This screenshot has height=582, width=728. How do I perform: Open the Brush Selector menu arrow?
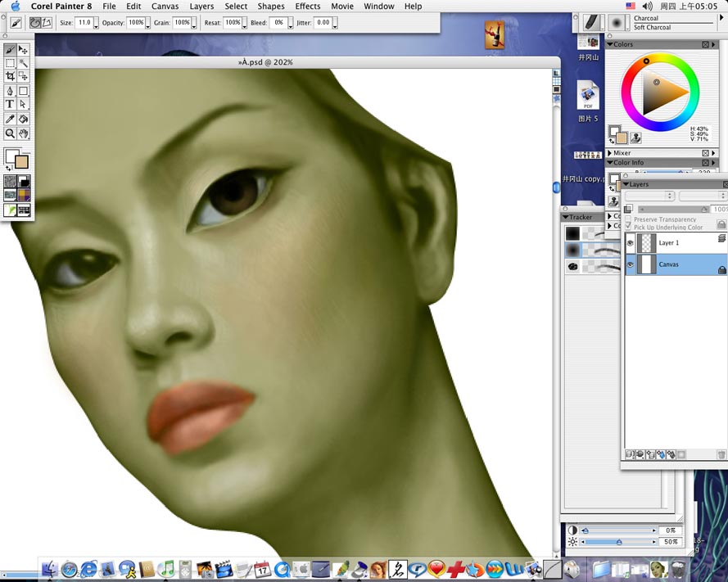coord(721,18)
